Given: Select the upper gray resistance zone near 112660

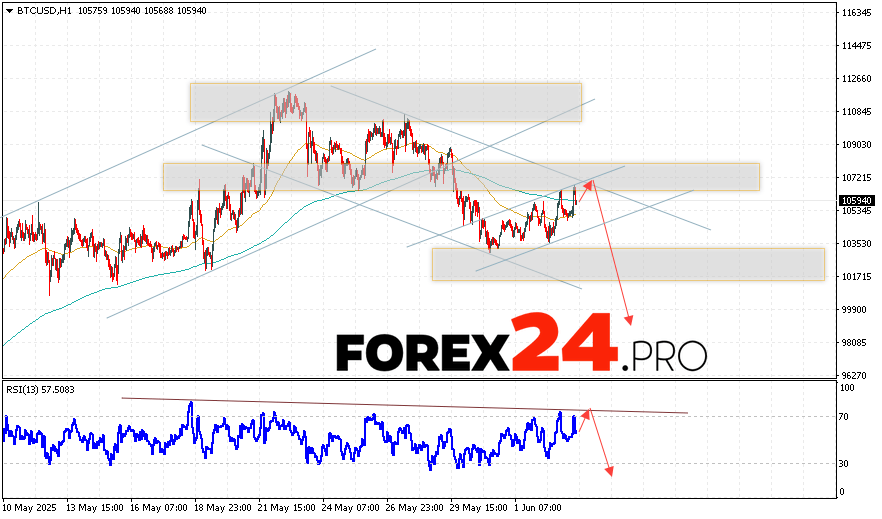Looking at the screenshot, I should click(385, 102).
